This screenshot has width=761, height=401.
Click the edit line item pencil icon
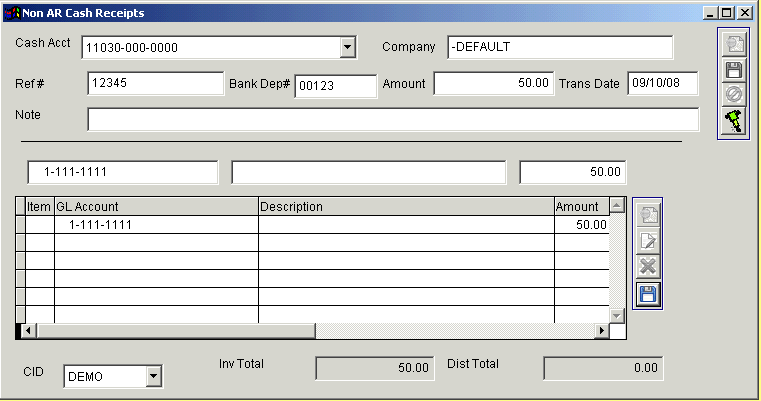(648, 241)
